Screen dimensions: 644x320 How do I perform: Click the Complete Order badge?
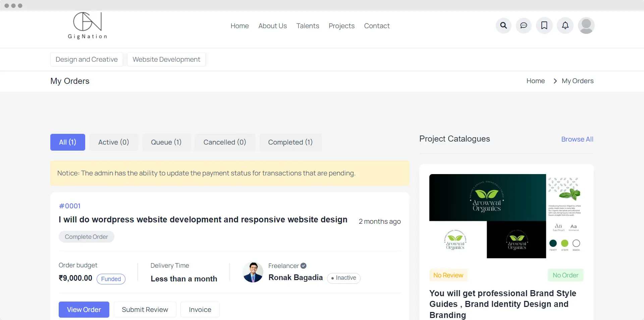point(87,237)
